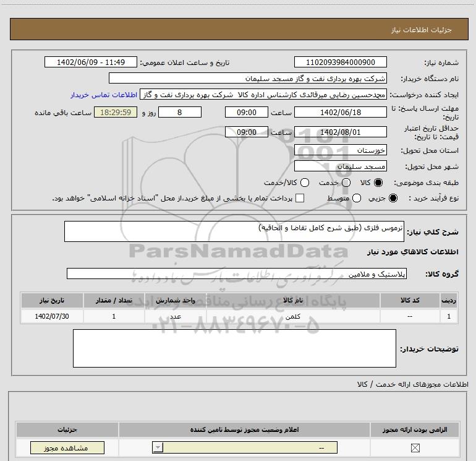Select the کالا/خدمت radio button

305,183
